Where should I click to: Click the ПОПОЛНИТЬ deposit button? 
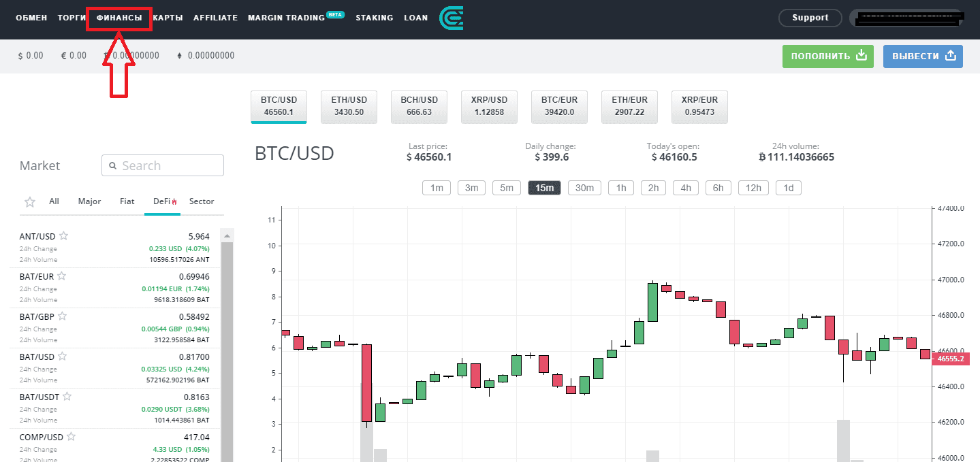tap(827, 56)
